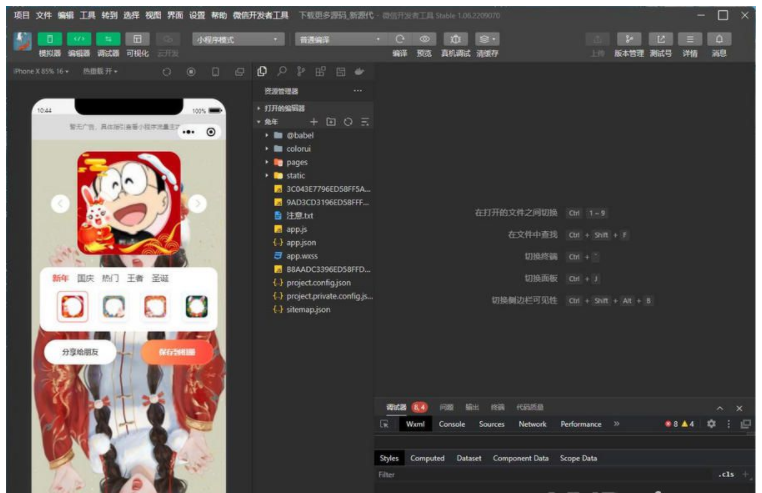The width and height of the screenshot is (762, 493).
Task: Open the normal compile (普通编译) dropdown
Action: [338, 39]
